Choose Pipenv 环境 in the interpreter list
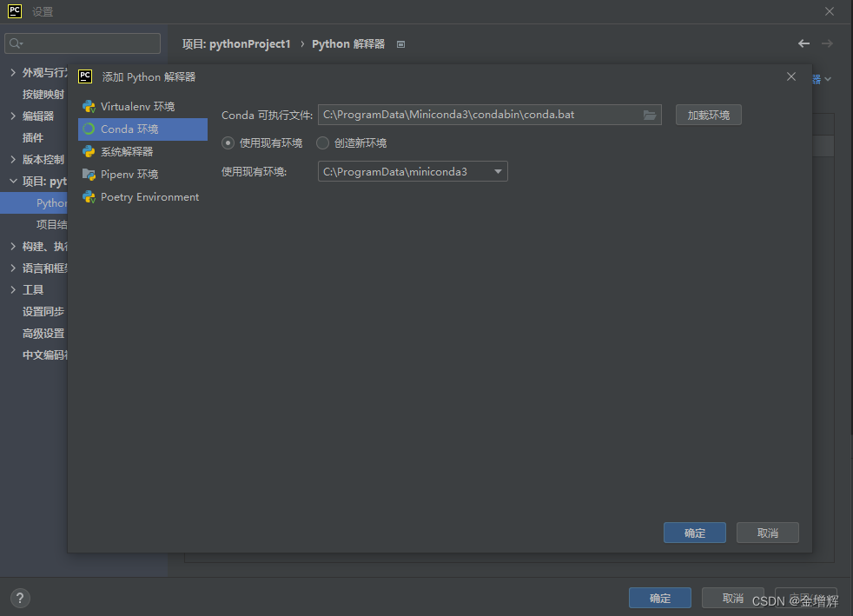853x616 pixels. [x=143, y=174]
